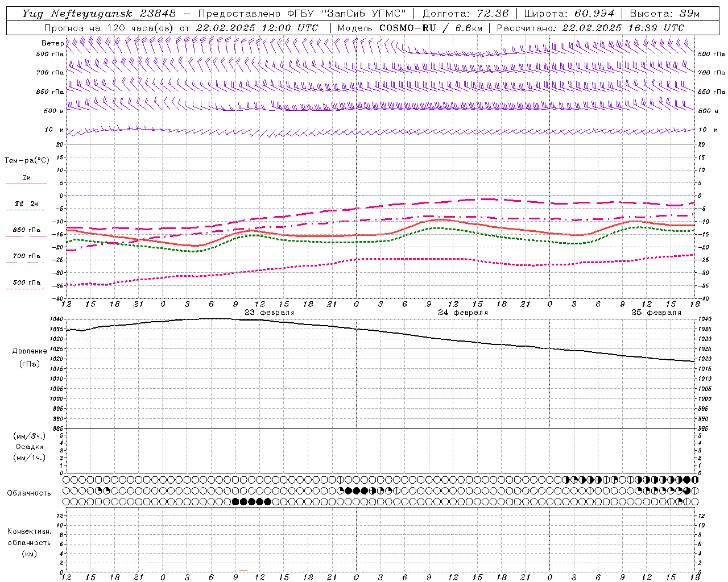Screen dimensions: 728x582
Task: Click the "985" value on left pressure axis
Action: click(x=57, y=429)
